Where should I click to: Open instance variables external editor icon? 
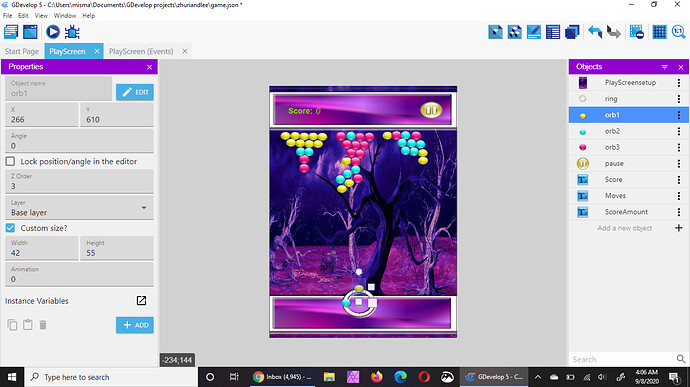coord(141,300)
